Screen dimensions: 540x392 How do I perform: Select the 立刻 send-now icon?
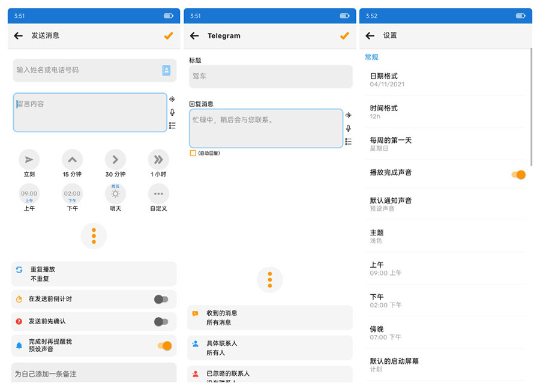(x=29, y=160)
